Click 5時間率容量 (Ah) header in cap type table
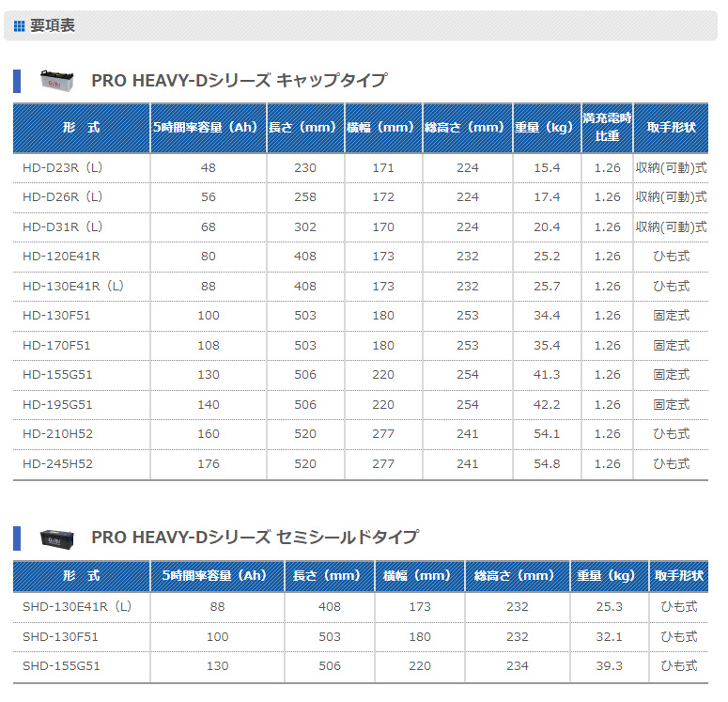This screenshot has height=702, width=728. point(209,127)
